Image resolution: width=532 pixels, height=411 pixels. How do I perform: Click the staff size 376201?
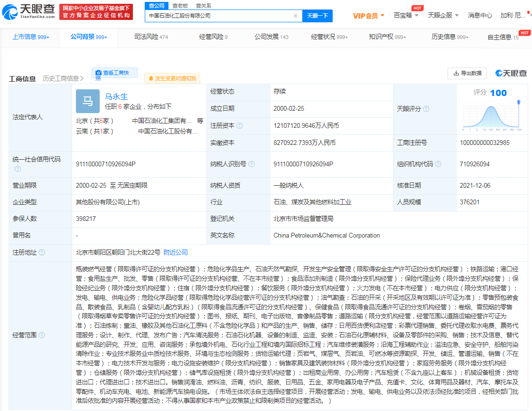click(x=469, y=202)
